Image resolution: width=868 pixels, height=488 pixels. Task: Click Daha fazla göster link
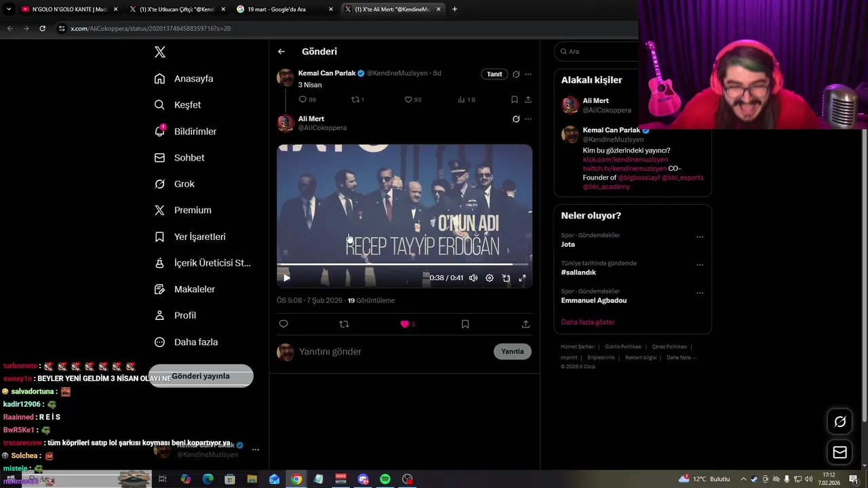coord(588,322)
